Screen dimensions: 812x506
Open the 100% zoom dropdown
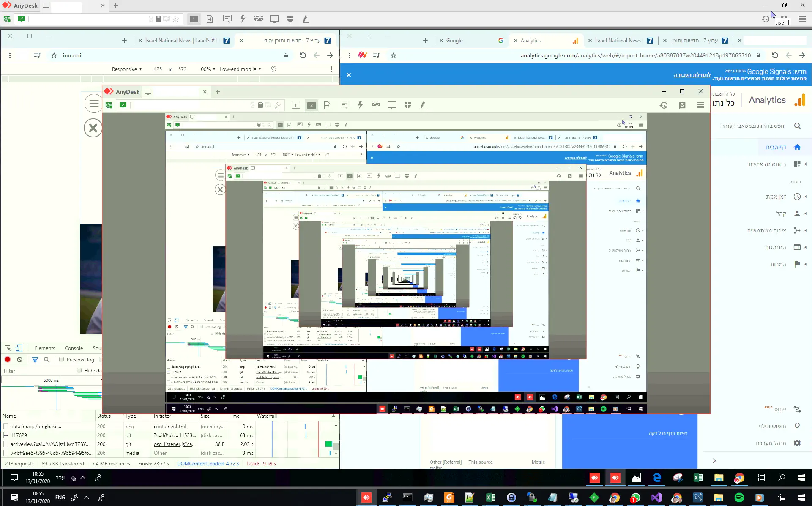pyautogui.click(x=207, y=69)
